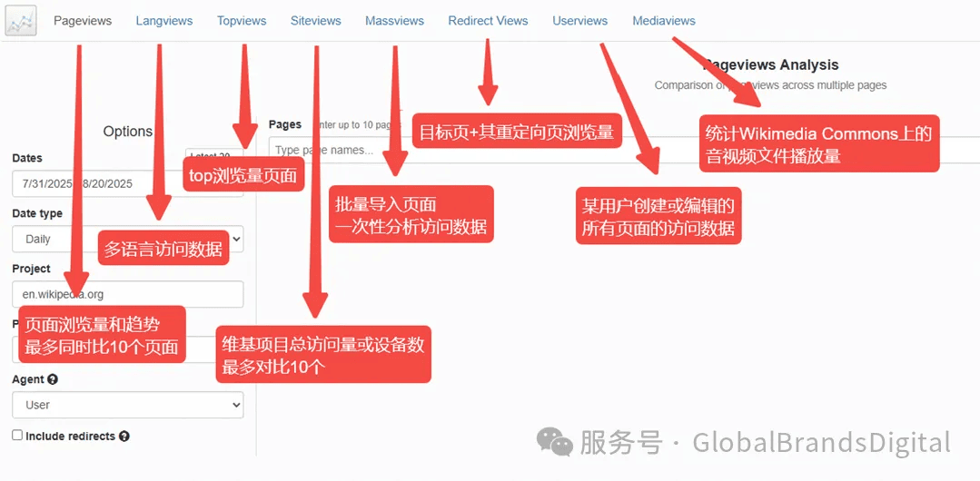Click the Dates label
Image resolution: width=980 pixels, height=481 pixels.
coord(27,158)
